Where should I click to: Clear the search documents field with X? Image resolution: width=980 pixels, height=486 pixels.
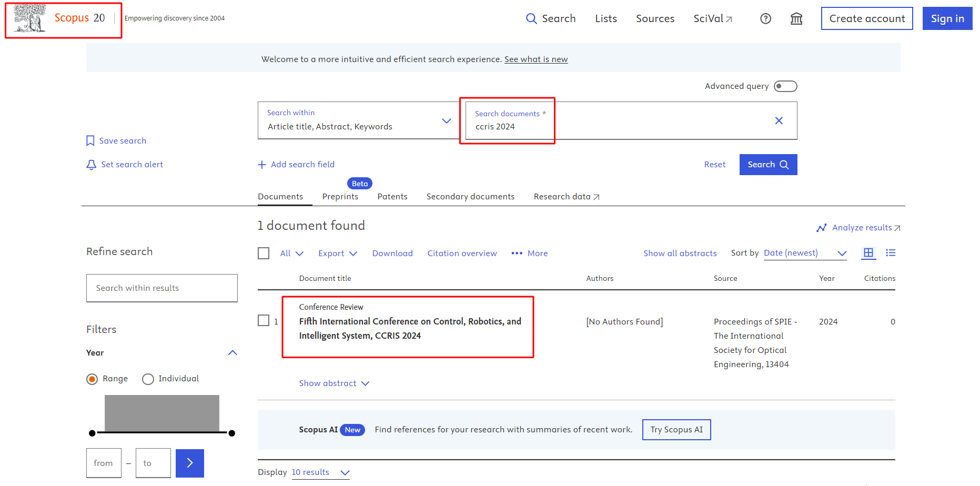(779, 120)
